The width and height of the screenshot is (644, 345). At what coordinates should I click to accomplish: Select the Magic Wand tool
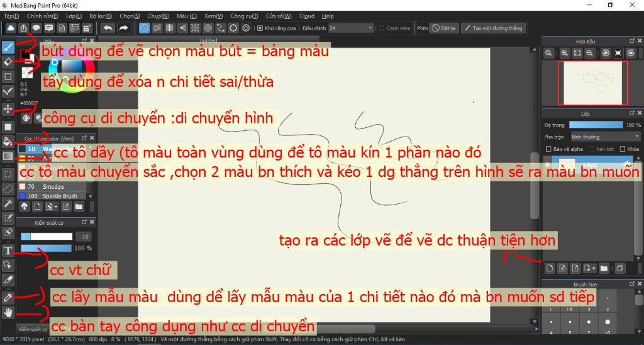click(8, 203)
